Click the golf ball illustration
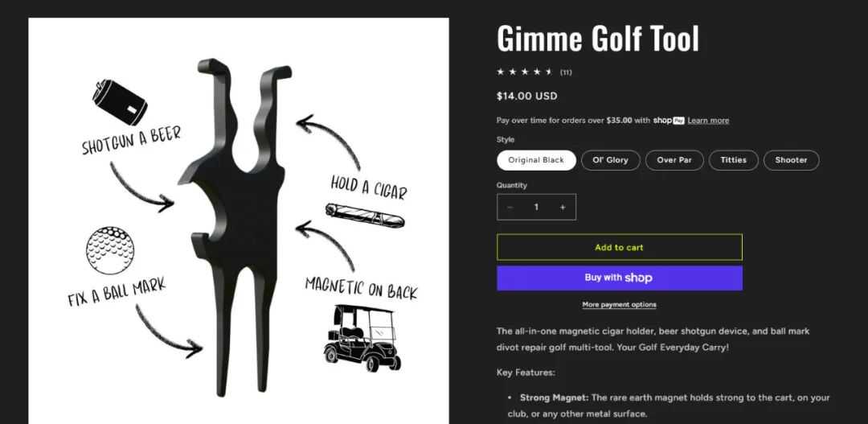Image resolution: width=868 pixels, height=424 pixels. point(110,250)
